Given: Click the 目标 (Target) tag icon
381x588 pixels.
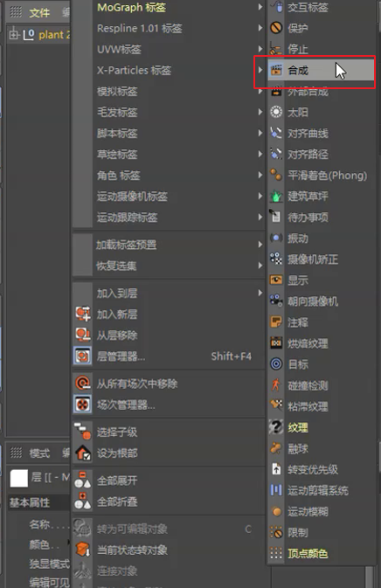Looking at the screenshot, I should tap(276, 363).
